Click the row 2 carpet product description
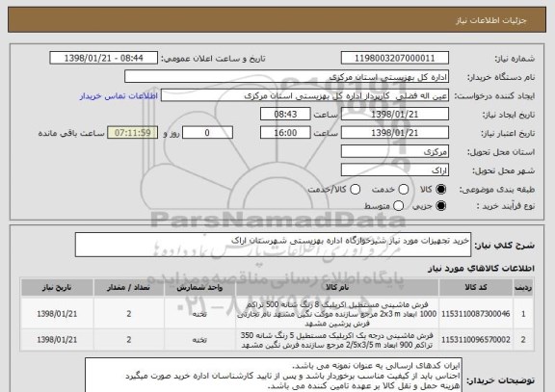 pos(337,340)
